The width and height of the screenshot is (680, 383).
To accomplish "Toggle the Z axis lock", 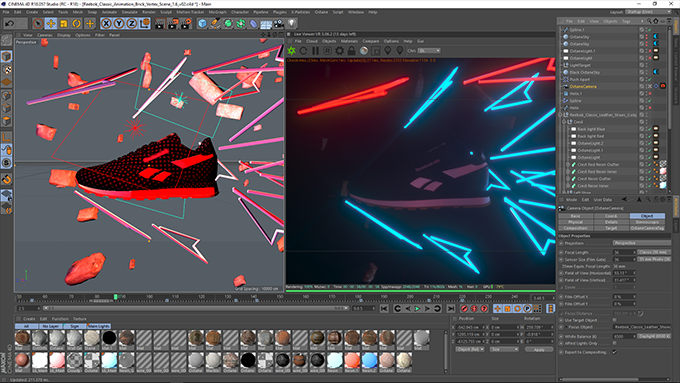I will pos(131,23).
